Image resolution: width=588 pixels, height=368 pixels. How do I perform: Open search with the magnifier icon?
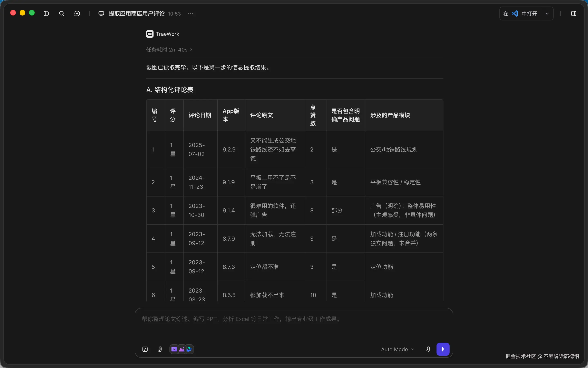coord(62,14)
